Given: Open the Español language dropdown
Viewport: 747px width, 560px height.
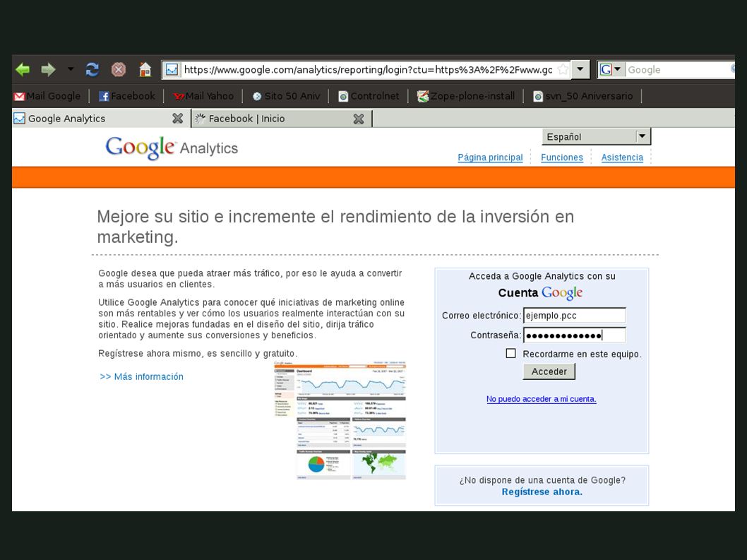Looking at the screenshot, I should coord(596,137).
